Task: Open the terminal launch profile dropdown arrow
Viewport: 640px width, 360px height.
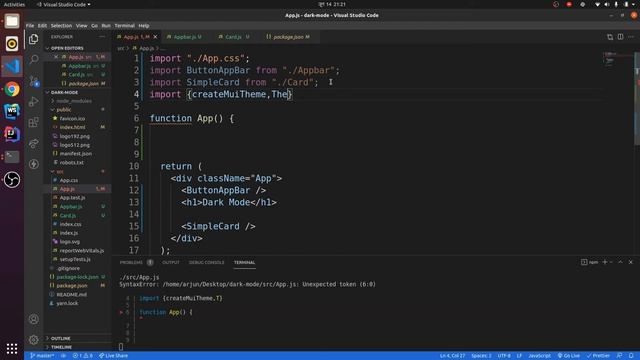Action: [x=611, y=262]
